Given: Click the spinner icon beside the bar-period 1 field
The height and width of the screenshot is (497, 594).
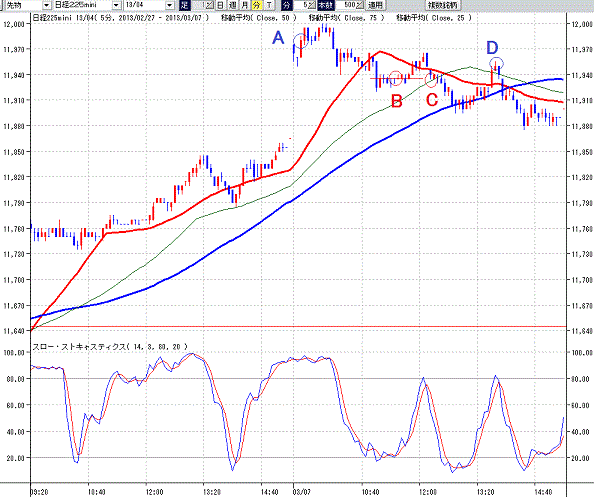Looking at the screenshot, I should click(211, 5).
